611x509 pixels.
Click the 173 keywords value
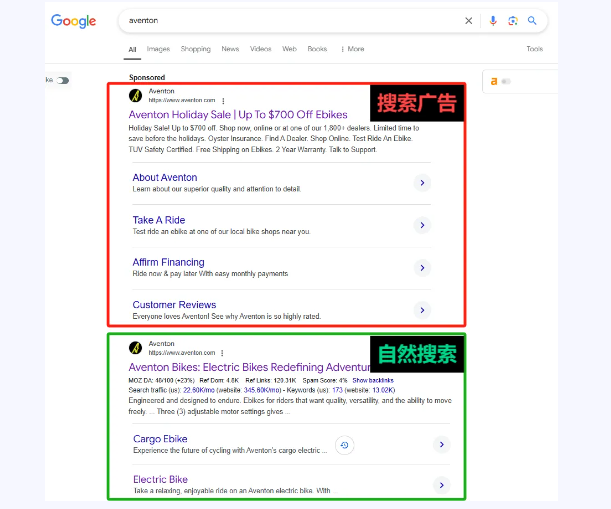click(337, 390)
